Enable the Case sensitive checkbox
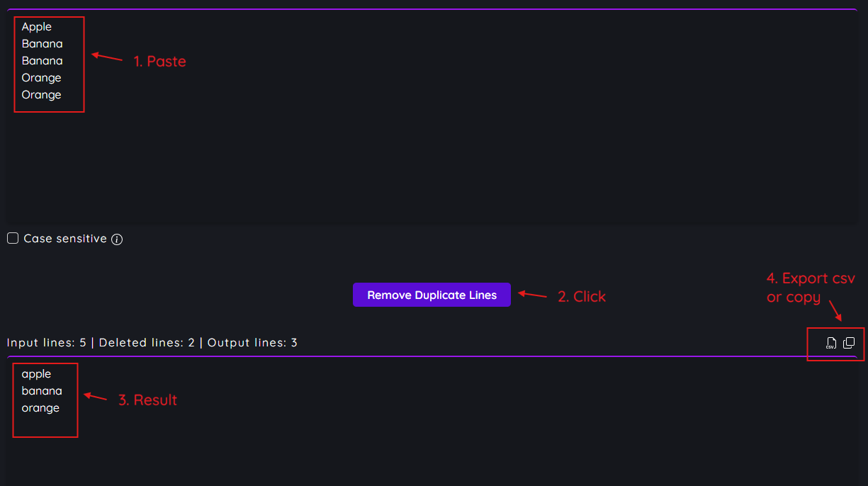The width and height of the screenshot is (868, 486). [x=12, y=237]
